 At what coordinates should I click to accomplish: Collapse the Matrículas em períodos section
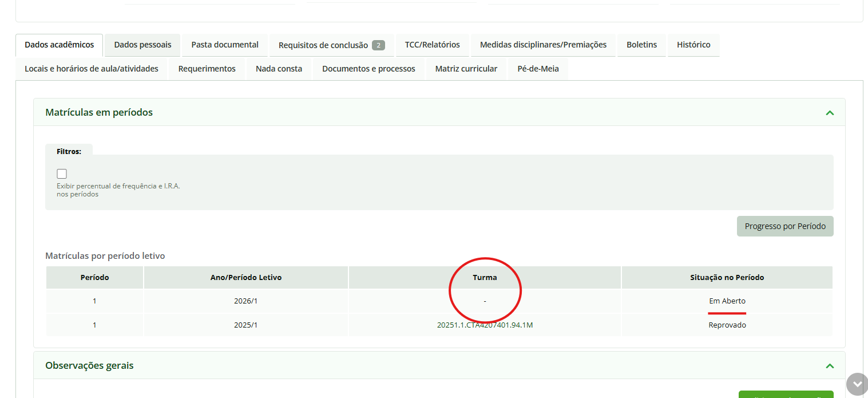[829, 112]
